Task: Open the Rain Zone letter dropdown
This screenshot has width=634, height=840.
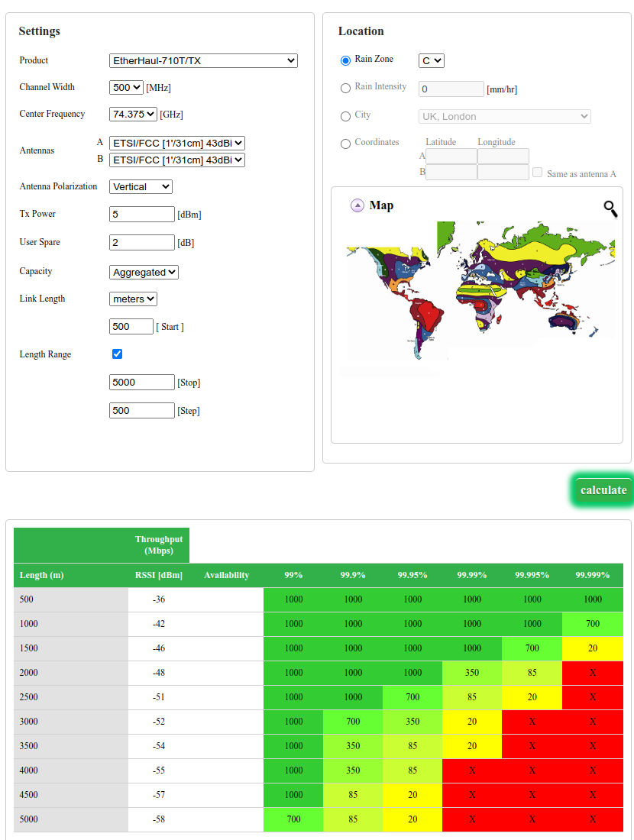Action: point(431,61)
